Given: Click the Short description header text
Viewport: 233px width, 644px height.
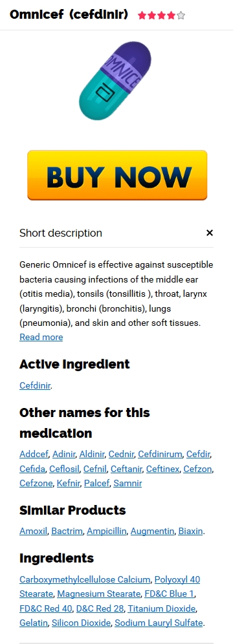Looking at the screenshot, I should point(61,233).
